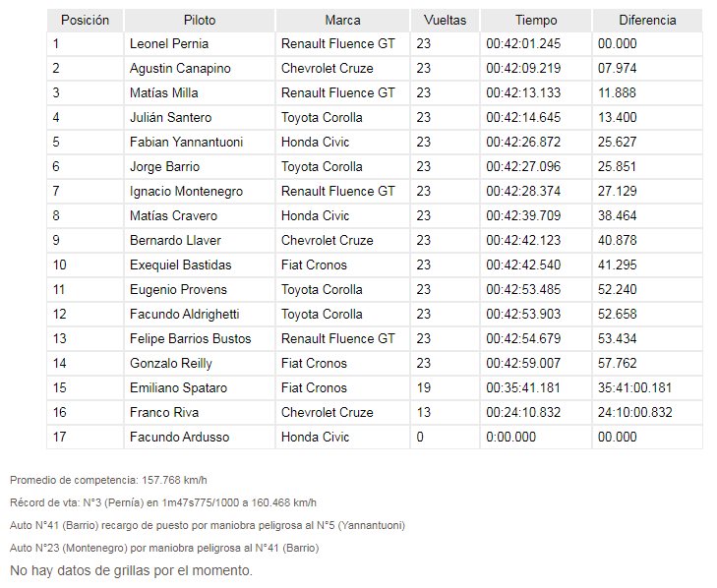Select Ignacio Montenegro in the pilot column
The image size is (717, 588).
186,191
